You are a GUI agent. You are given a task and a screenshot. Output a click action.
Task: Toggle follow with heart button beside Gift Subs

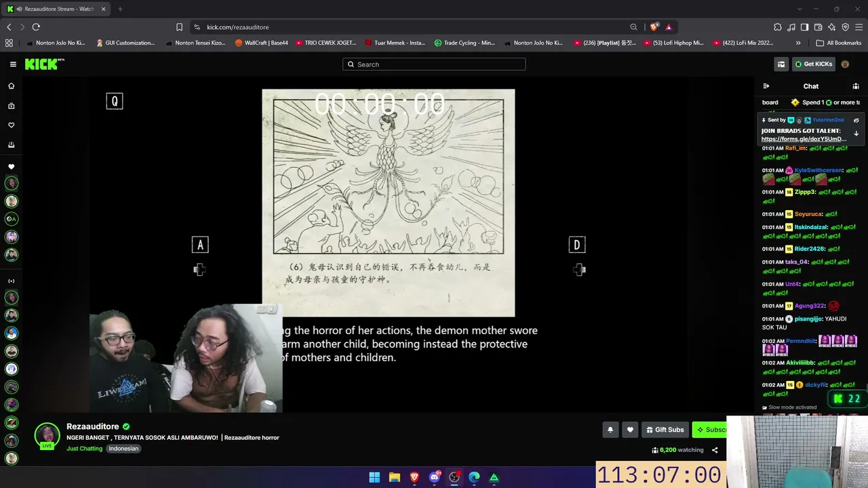click(630, 430)
